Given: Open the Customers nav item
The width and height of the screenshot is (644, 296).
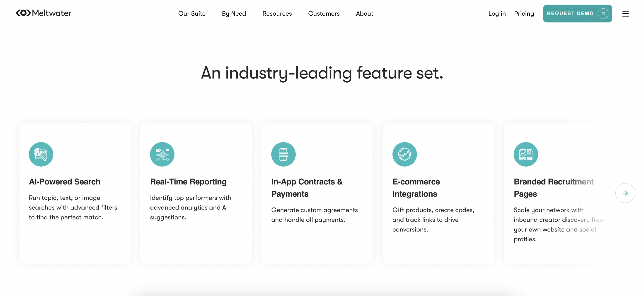Looking at the screenshot, I should (x=324, y=14).
